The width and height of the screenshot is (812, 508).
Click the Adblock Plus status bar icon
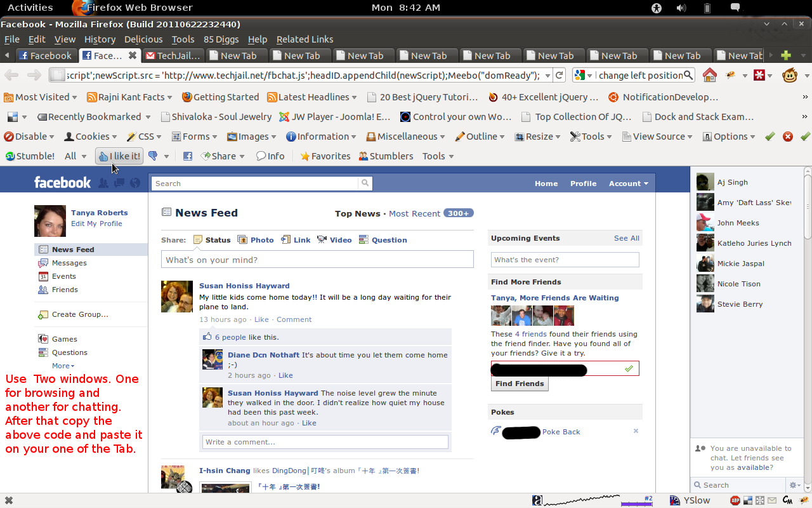coord(735,501)
